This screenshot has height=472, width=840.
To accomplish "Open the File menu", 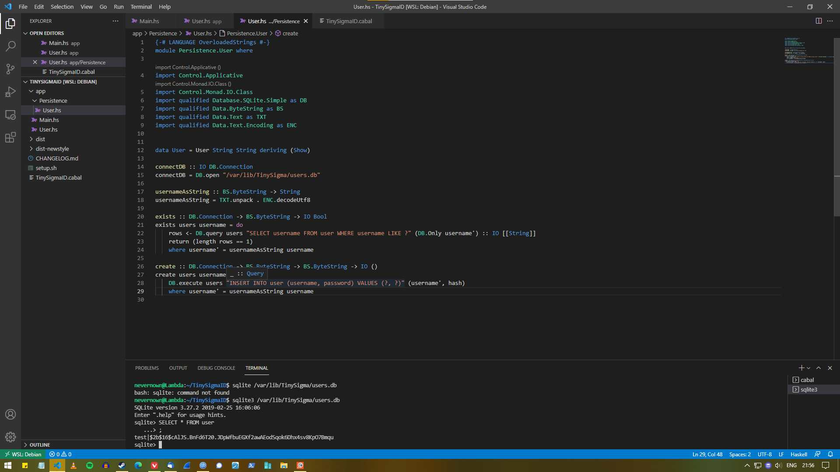I will 23,7.
